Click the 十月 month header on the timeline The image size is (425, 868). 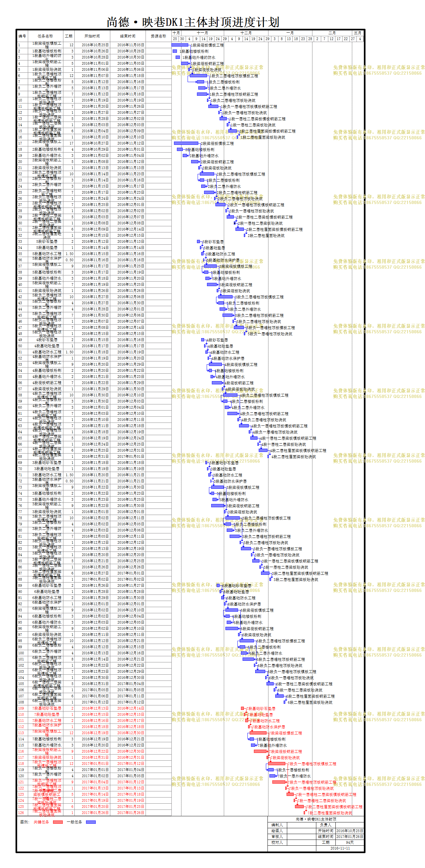176,33
